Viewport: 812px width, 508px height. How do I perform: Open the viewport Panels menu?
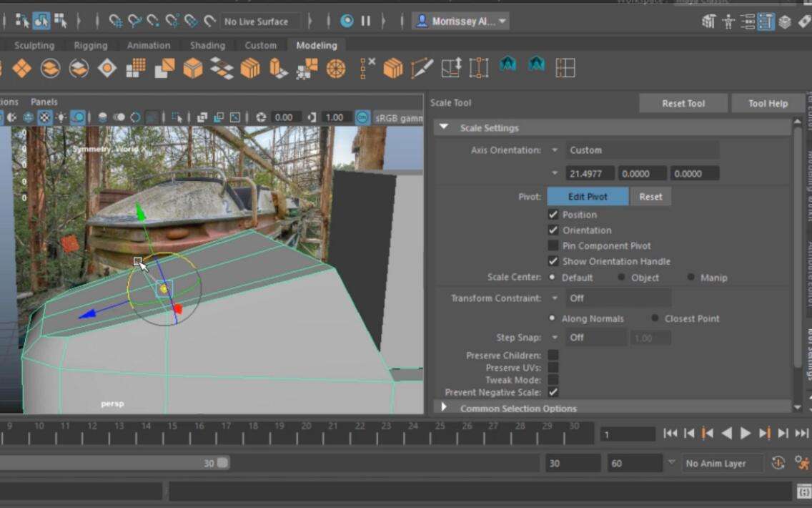tap(44, 102)
